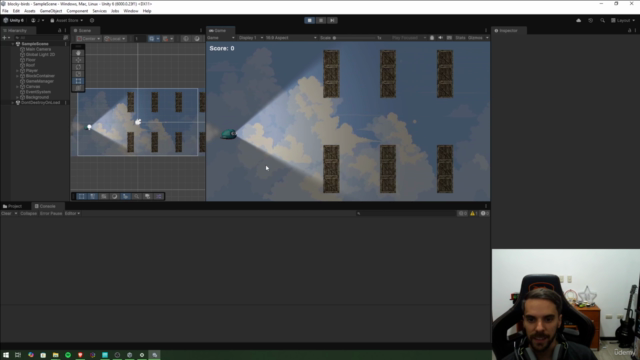The height and width of the screenshot is (360, 640).
Task: Open the Assets menu
Action: [29, 11]
